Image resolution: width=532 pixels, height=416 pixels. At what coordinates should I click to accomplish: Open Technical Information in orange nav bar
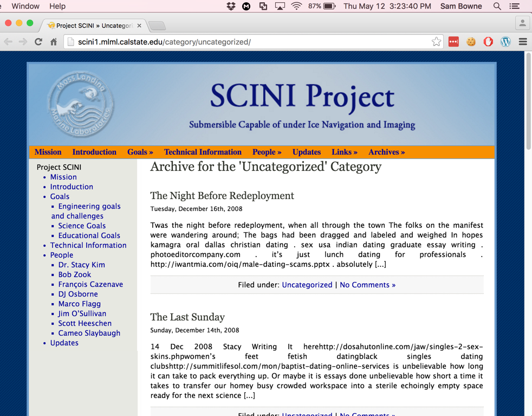click(x=203, y=152)
